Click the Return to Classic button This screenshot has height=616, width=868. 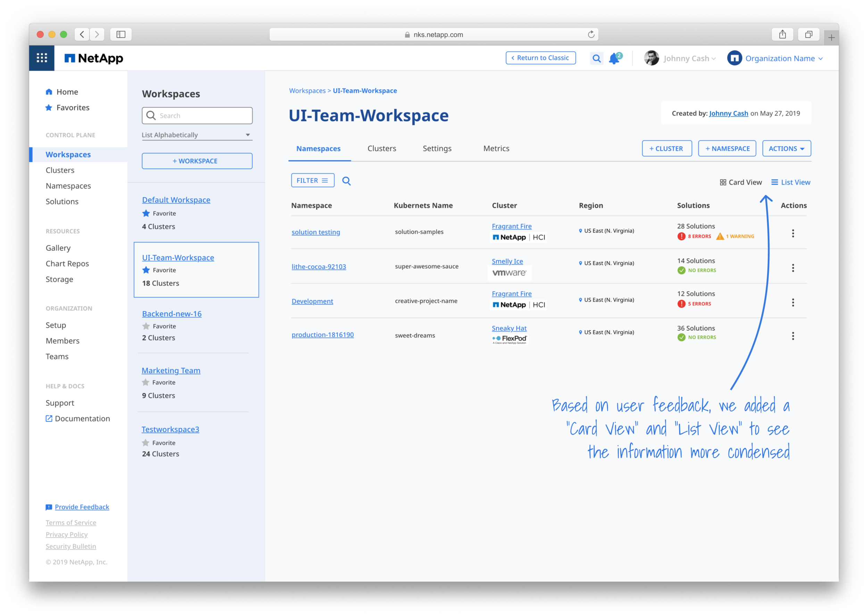(540, 58)
